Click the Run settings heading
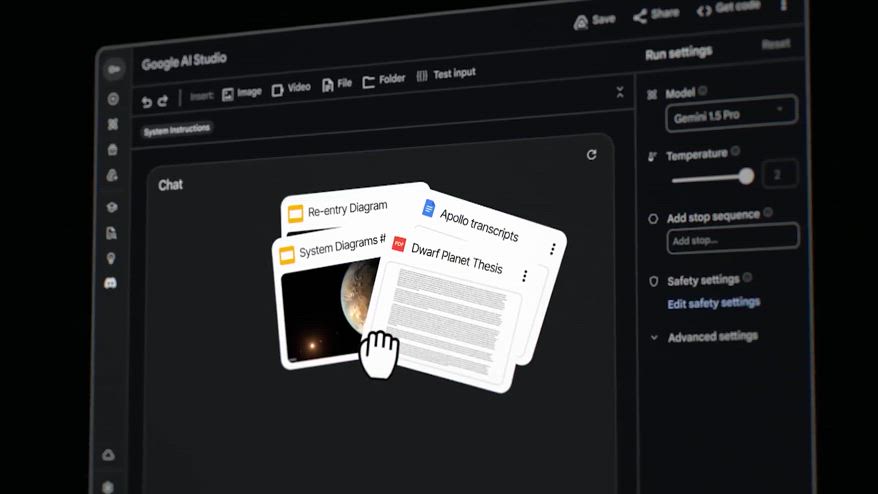The width and height of the screenshot is (878, 494). coord(679,54)
